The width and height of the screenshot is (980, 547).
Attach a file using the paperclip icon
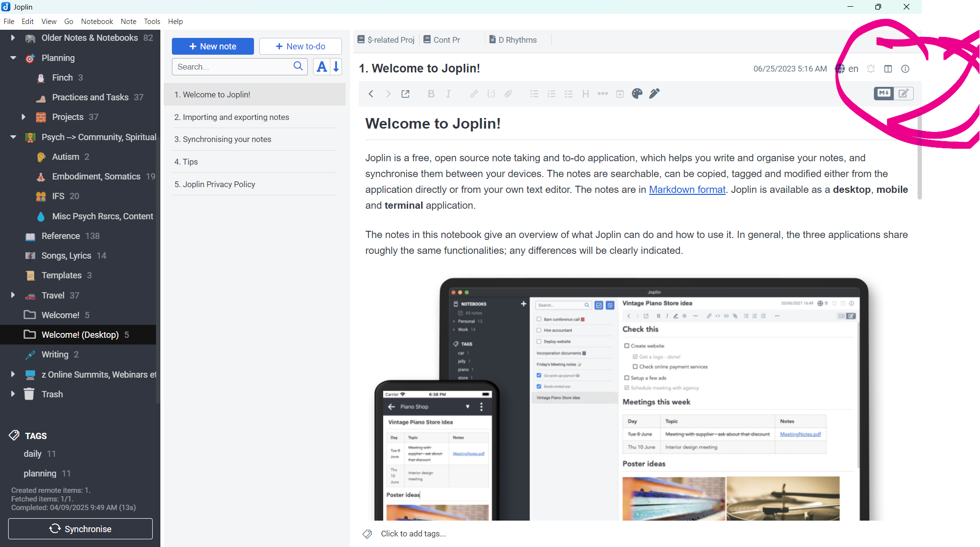pos(508,94)
